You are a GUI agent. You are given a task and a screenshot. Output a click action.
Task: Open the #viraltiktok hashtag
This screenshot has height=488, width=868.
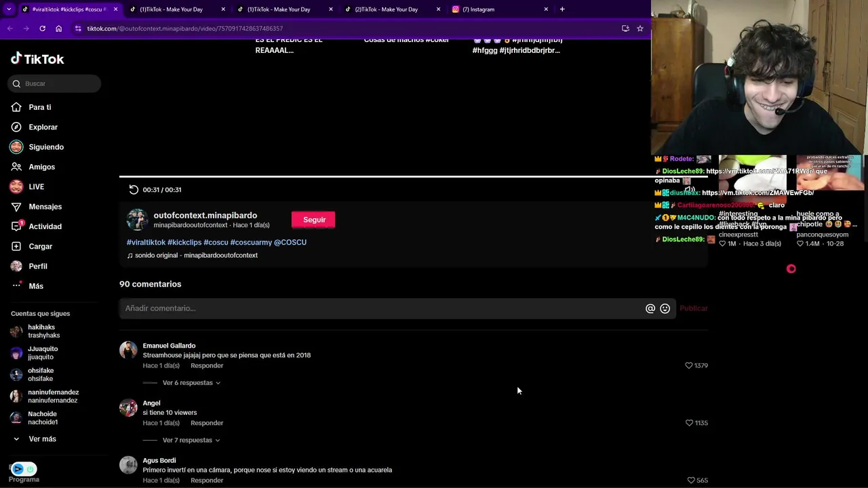146,243
